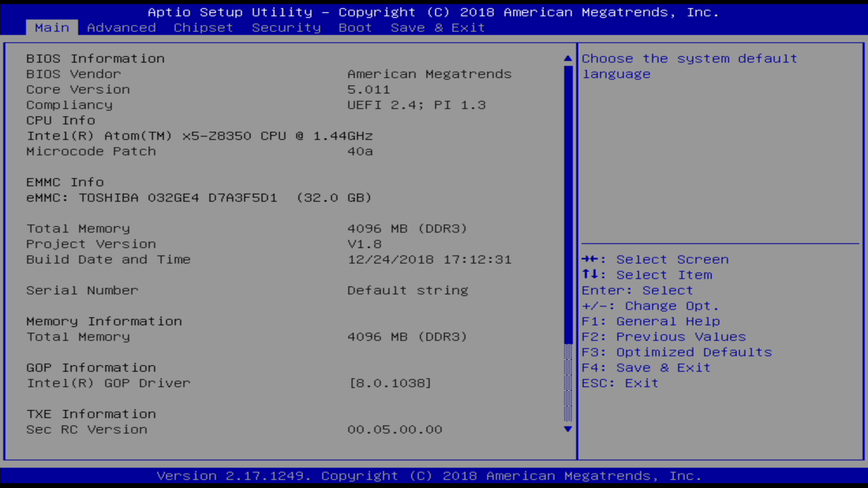This screenshot has height=488, width=868.
Task: Select the Project Version label
Action: 91,244
